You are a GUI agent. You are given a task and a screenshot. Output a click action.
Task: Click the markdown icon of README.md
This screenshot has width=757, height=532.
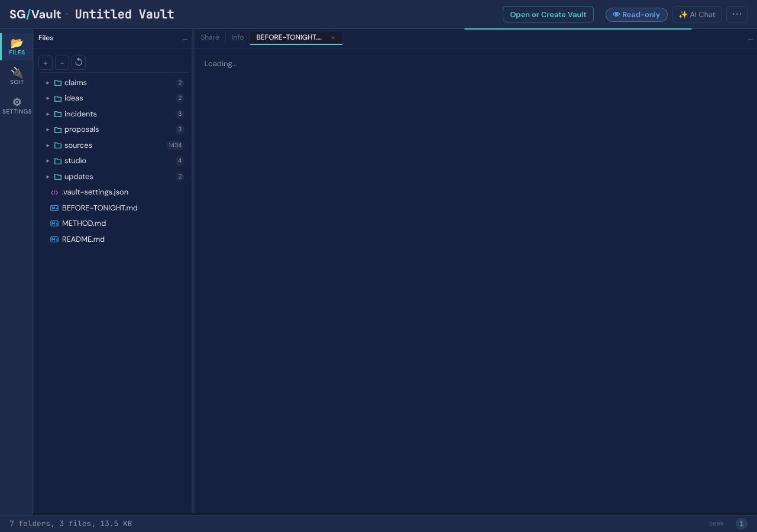coord(54,239)
